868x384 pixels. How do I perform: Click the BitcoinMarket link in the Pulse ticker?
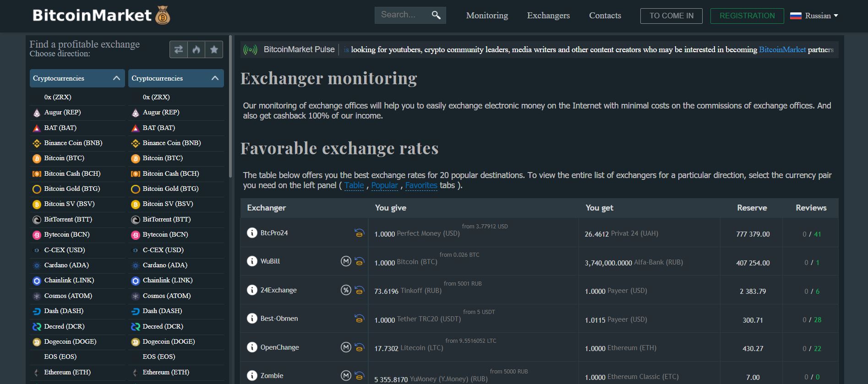tap(782, 49)
